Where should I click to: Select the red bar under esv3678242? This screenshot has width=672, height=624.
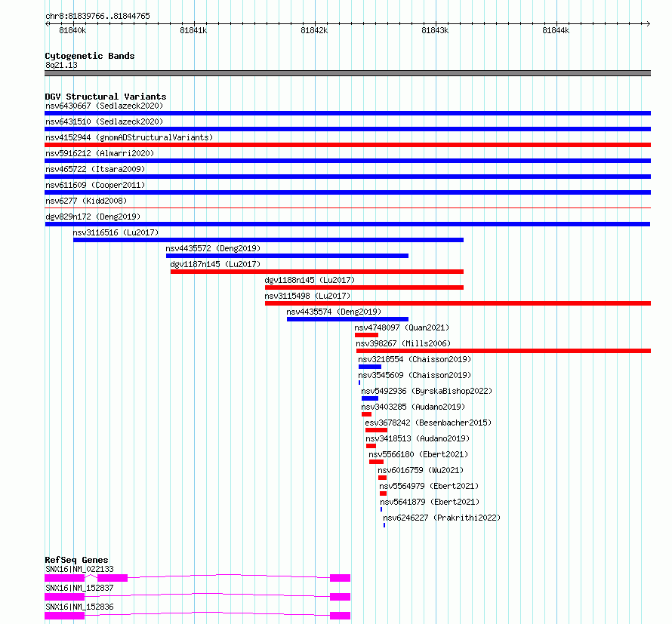376,430
